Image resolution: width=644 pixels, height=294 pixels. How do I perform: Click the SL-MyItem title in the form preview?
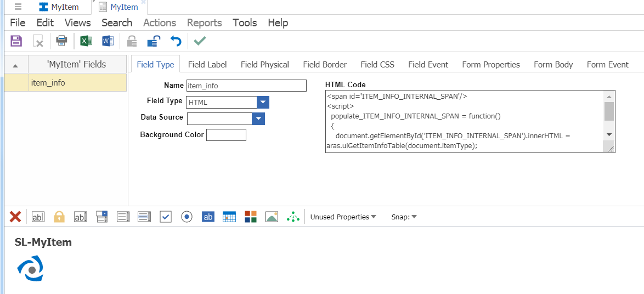pos(43,242)
